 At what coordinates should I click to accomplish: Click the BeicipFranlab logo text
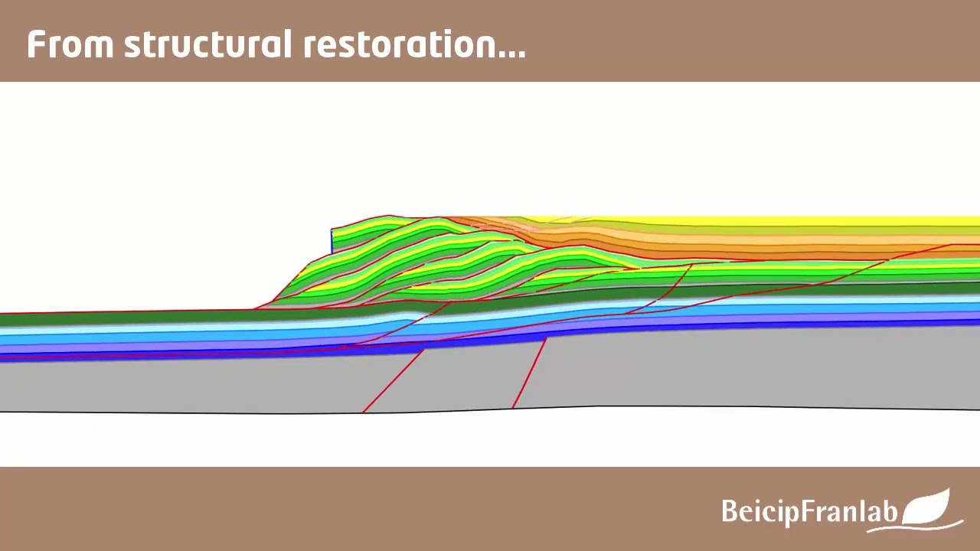[809, 510]
